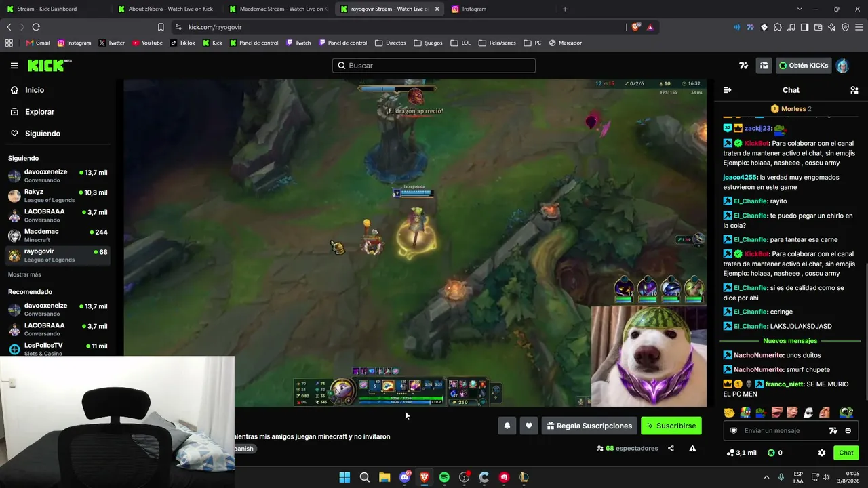
Task: Send message with green Chat button
Action: (x=846, y=453)
